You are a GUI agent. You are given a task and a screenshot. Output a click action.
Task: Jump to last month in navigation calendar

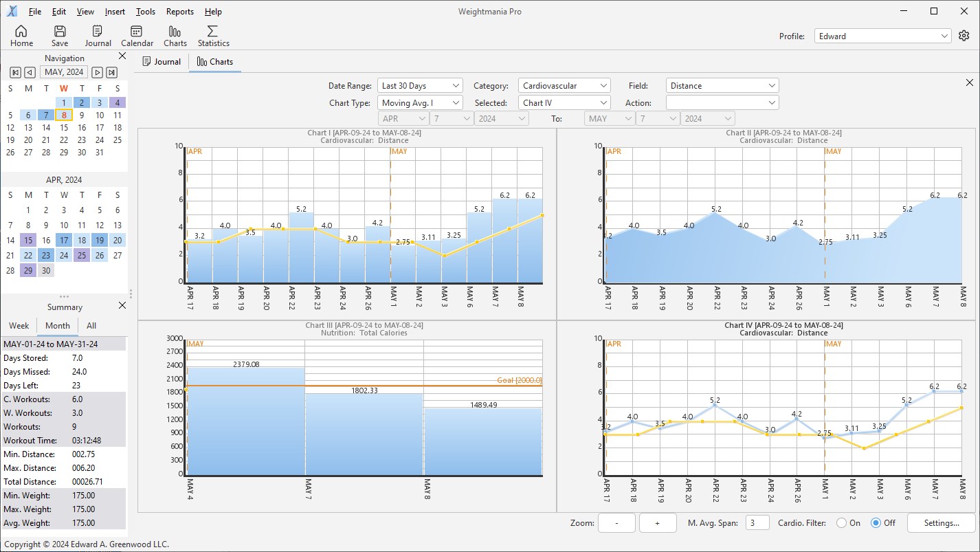tap(111, 72)
